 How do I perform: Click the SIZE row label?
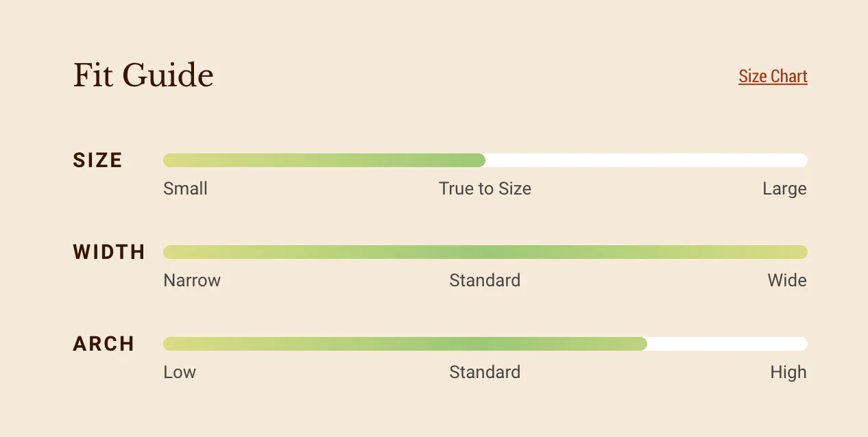point(98,160)
